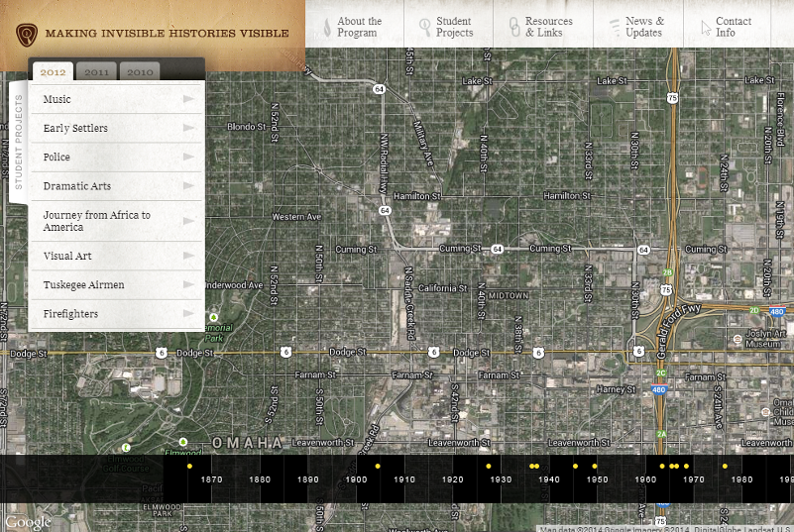Expand the Dramatic Arts row arrow
Screen dimensions: 794x532
(x=188, y=185)
